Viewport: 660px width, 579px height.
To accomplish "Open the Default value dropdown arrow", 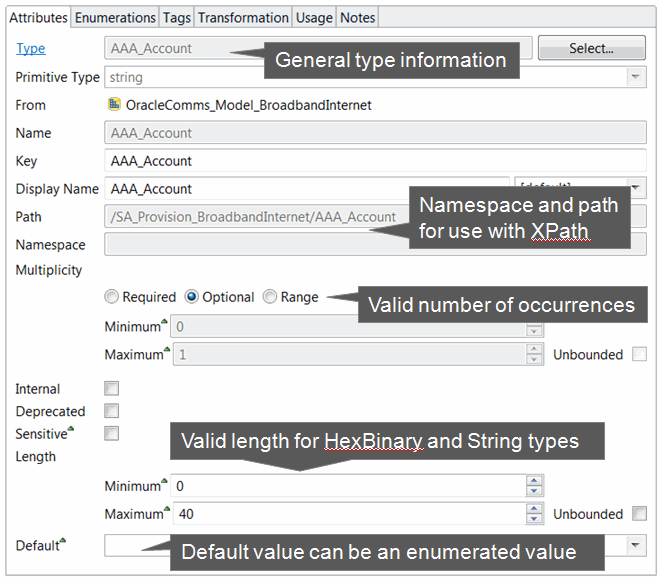I will click(636, 545).
